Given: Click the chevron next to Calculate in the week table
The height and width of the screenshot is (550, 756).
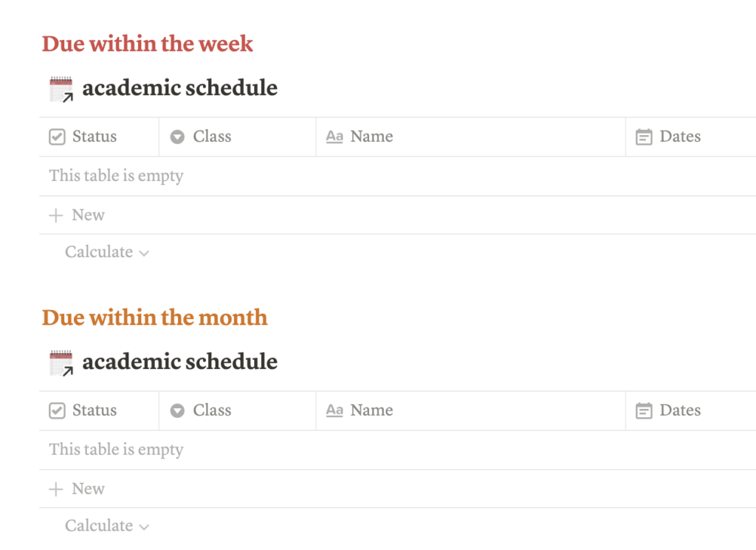Looking at the screenshot, I should 145,252.
